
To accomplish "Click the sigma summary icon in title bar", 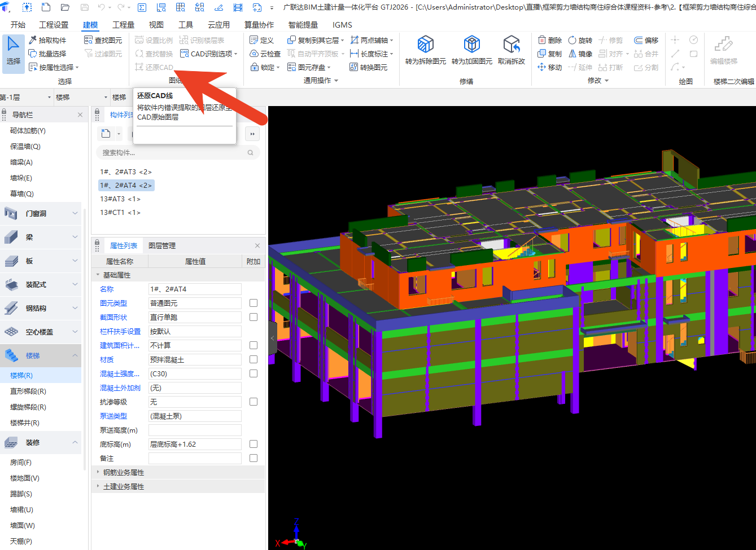I will tap(142, 8).
